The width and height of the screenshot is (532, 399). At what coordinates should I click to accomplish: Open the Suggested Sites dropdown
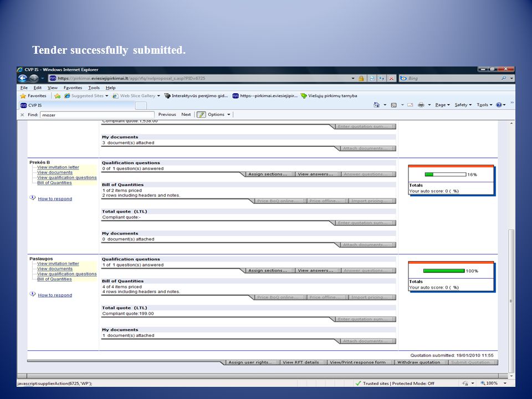click(x=106, y=96)
